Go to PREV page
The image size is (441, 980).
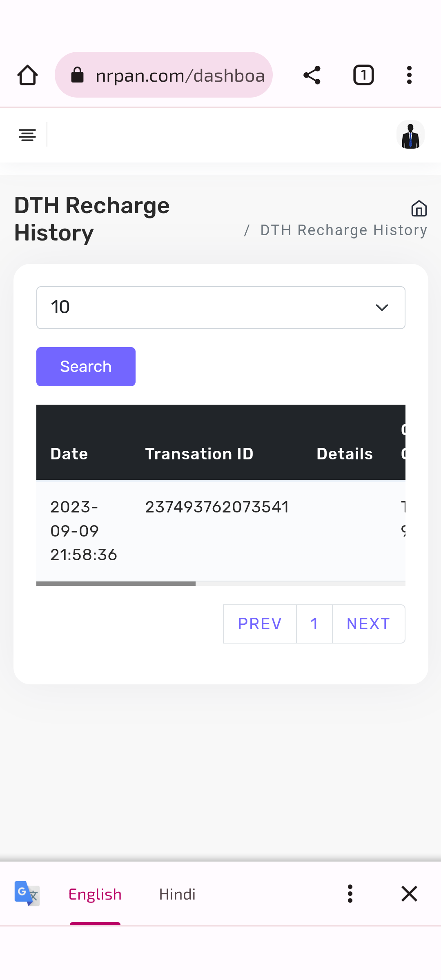(x=260, y=624)
